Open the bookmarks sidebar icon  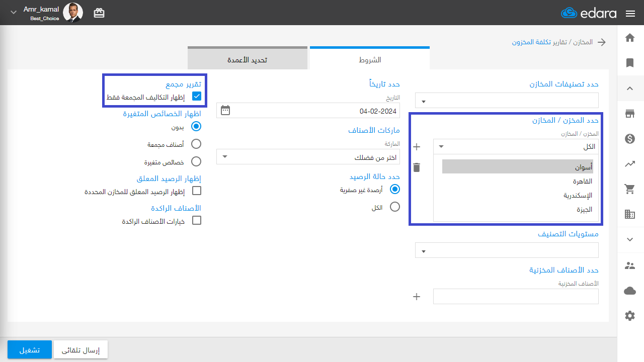click(630, 63)
